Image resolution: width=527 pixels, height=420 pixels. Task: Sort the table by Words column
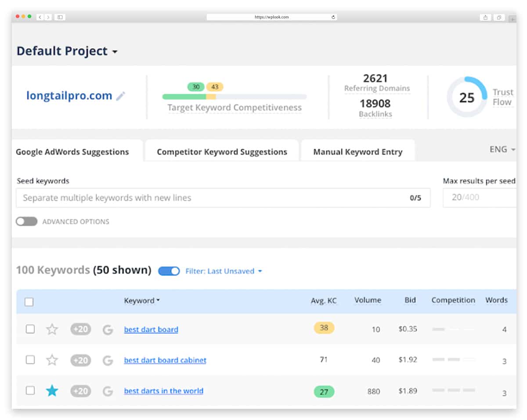pyautogui.click(x=496, y=300)
